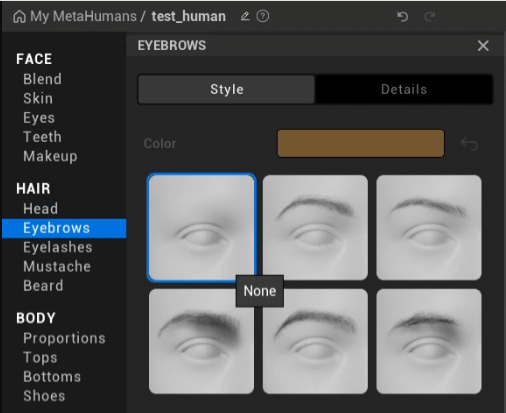The width and height of the screenshot is (506, 413).
Task: Click the redo arrow icon in header
Action: pos(430,16)
